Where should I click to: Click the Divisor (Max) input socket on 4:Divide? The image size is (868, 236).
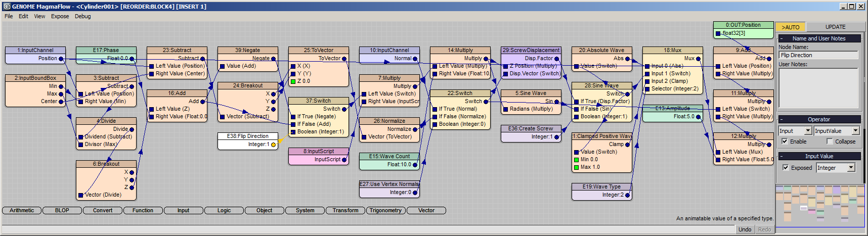(80, 145)
